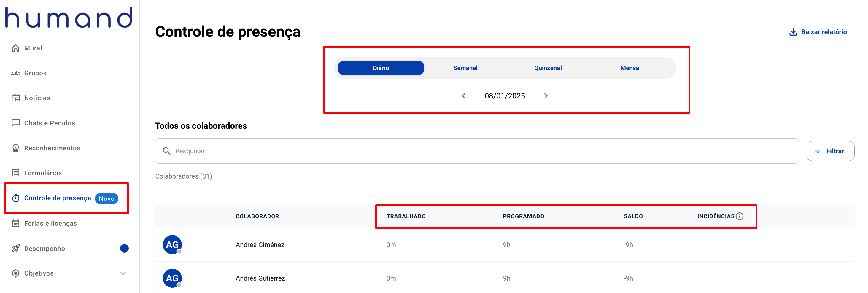This screenshot has width=868, height=293.
Task: Click Andrés Gutiérrez's AG avatar
Action: click(172, 278)
